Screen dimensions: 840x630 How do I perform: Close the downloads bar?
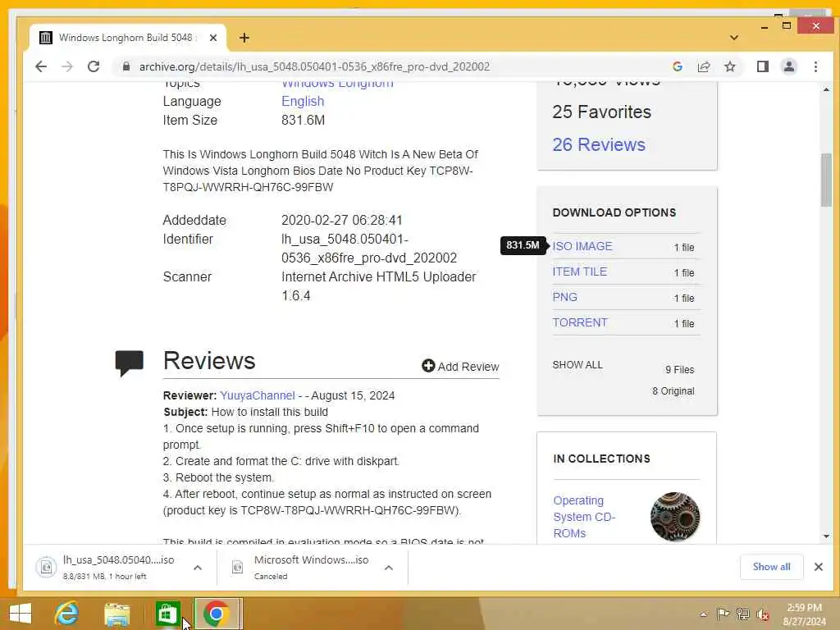818,567
